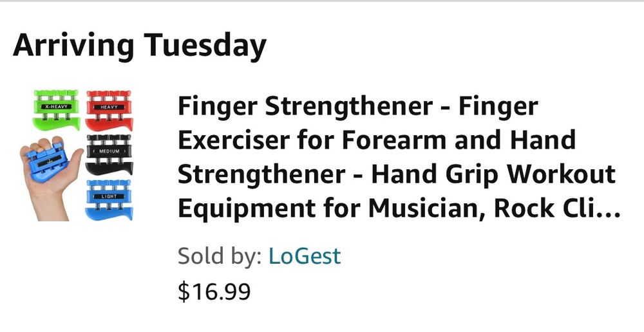Click "Exerciser for Forearm and Hand" title line
This screenshot has width=644, height=332.
pyautogui.click(x=376, y=140)
